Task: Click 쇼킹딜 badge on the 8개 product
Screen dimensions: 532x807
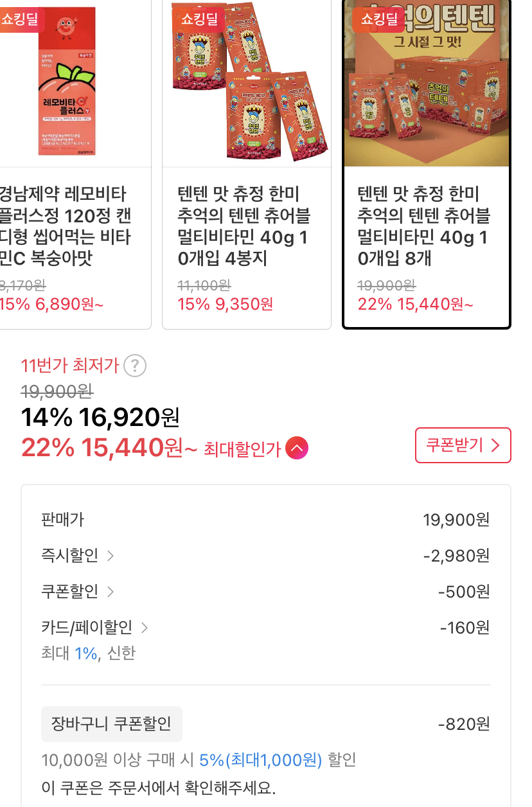Action: 378,19
